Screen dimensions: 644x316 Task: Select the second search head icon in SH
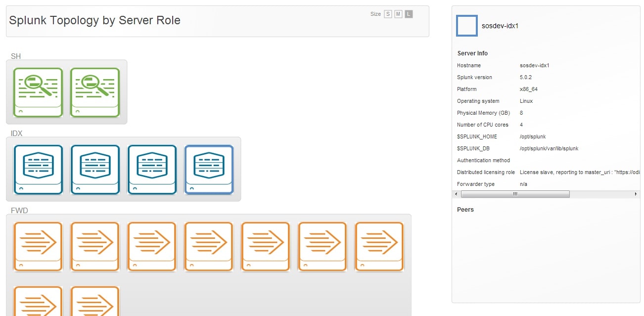pyautogui.click(x=95, y=92)
